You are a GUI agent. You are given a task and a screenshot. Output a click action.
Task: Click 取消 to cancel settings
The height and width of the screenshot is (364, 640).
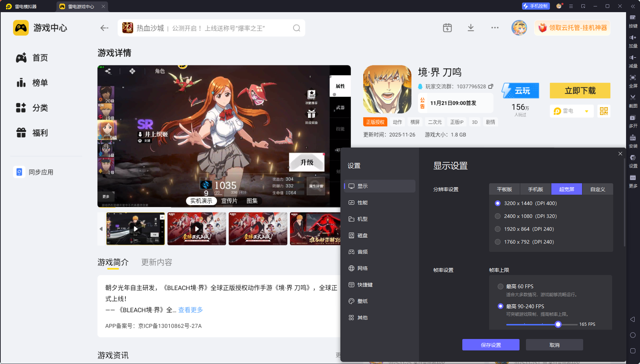pos(555,345)
